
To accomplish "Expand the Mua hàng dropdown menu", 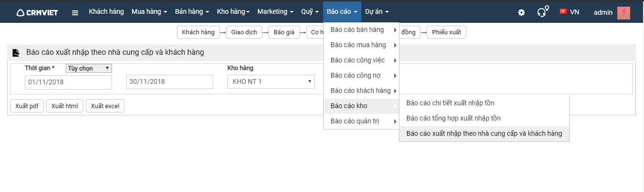I will (x=149, y=11).
